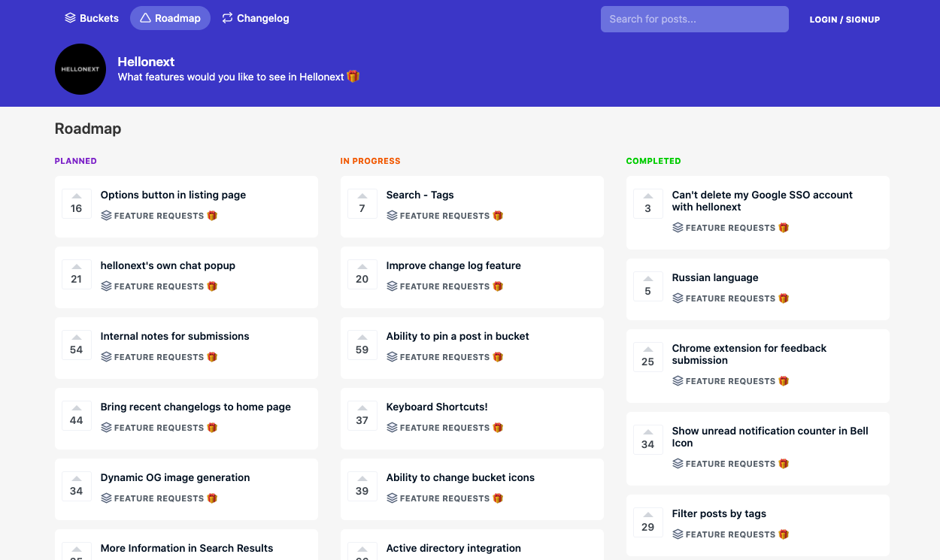
Task: Open 'Ability to pin a post in bucket'
Action: (457, 336)
